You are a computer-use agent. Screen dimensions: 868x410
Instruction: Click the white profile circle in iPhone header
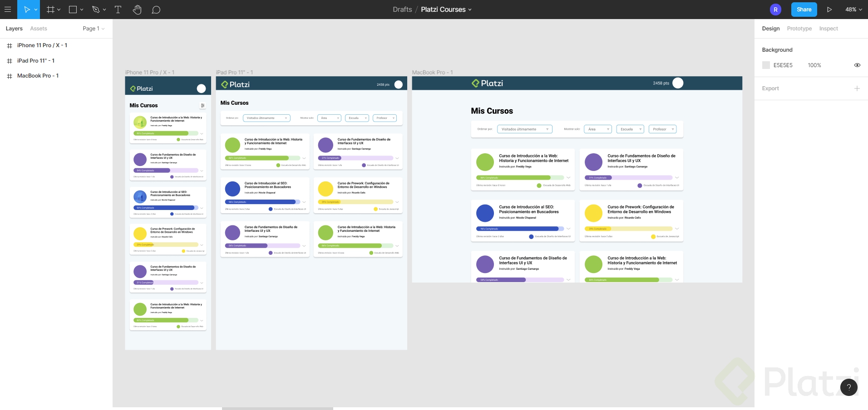[x=202, y=88]
